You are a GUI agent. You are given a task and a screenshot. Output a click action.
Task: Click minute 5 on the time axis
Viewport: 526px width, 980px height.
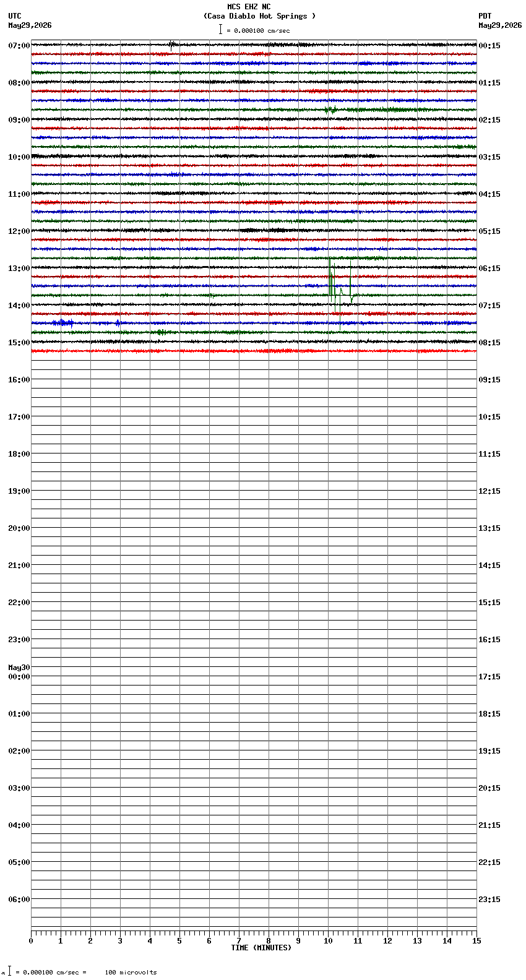[x=179, y=941]
